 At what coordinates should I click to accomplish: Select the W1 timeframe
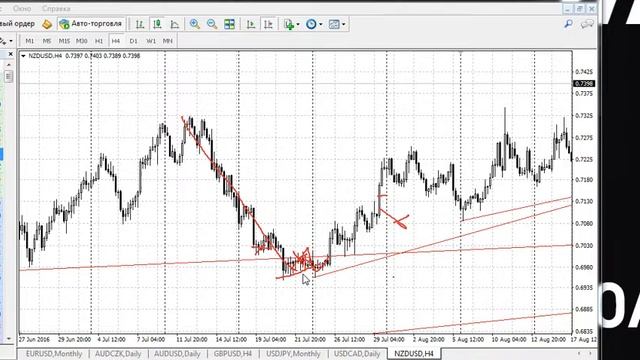click(x=151, y=41)
